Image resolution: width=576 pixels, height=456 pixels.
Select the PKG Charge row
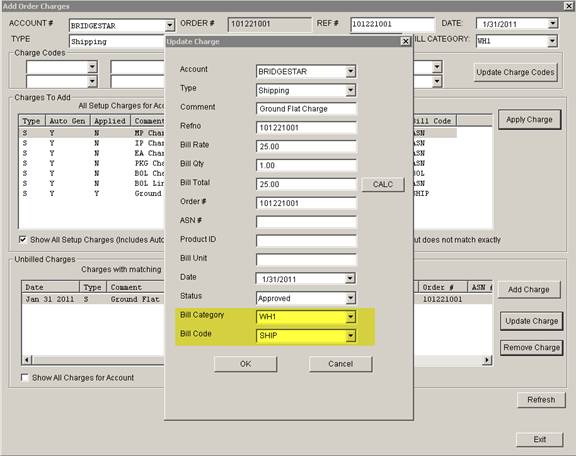(x=91, y=163)
